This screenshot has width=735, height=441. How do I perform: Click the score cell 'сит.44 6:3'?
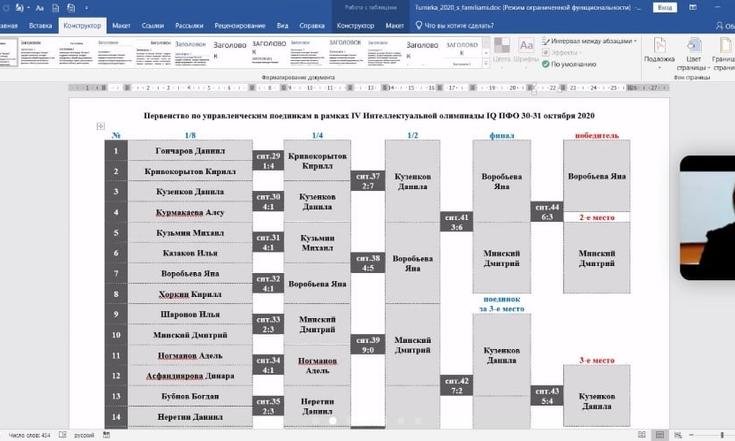pyautogui.click(x=547, y=212)
